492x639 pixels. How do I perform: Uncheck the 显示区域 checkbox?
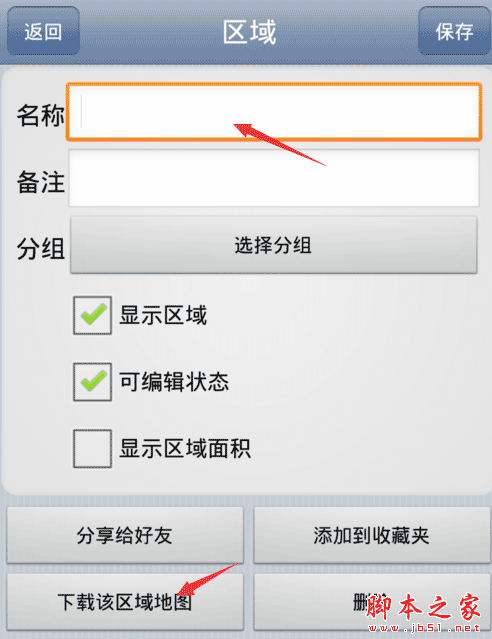pos(93,315)
